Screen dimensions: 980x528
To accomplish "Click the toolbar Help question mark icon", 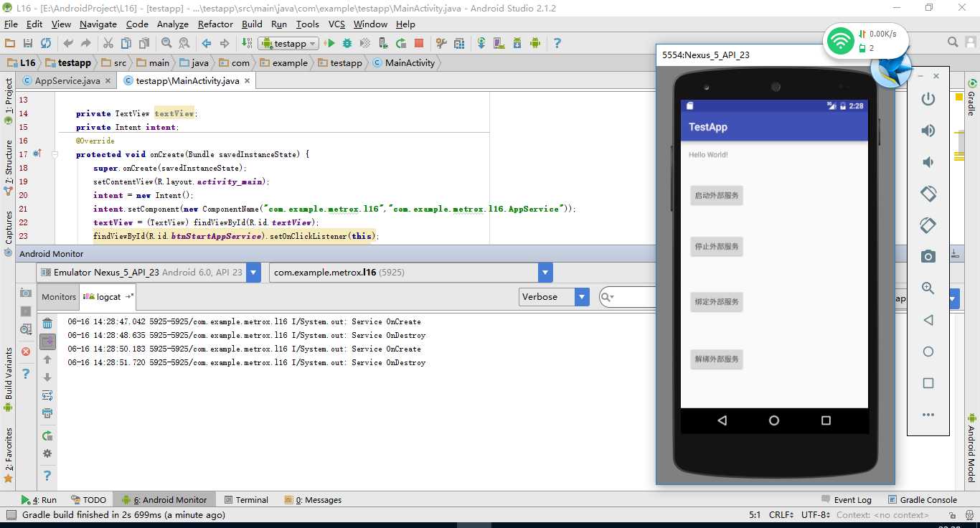I will click(557, 43).
